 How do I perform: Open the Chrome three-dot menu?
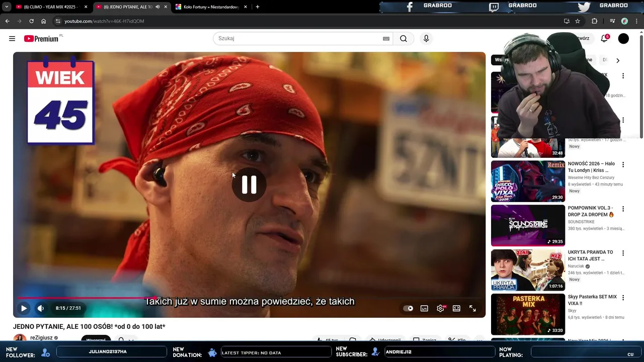click(x=637, y=21)
